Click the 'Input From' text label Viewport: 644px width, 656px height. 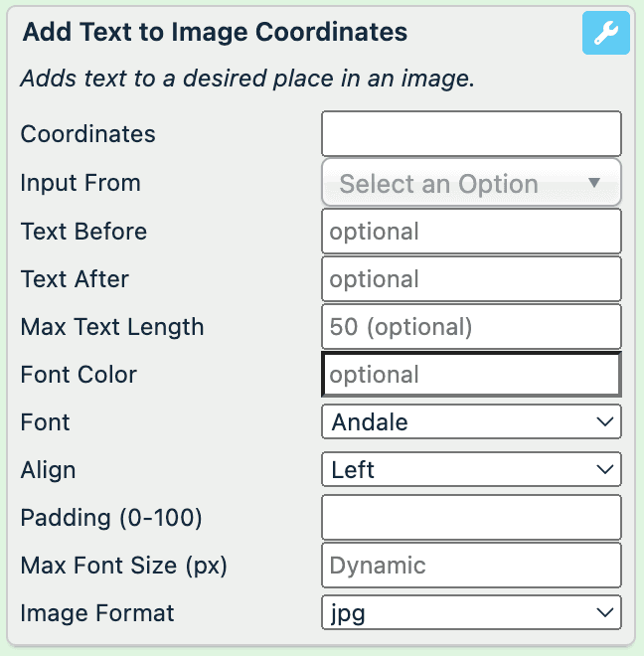[80, 183]
